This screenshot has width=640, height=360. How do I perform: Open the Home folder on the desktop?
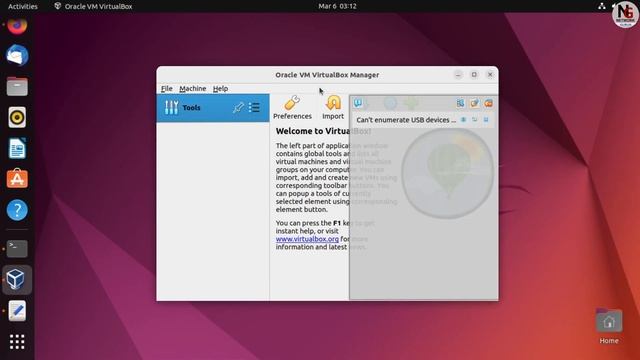pos(609,327)
